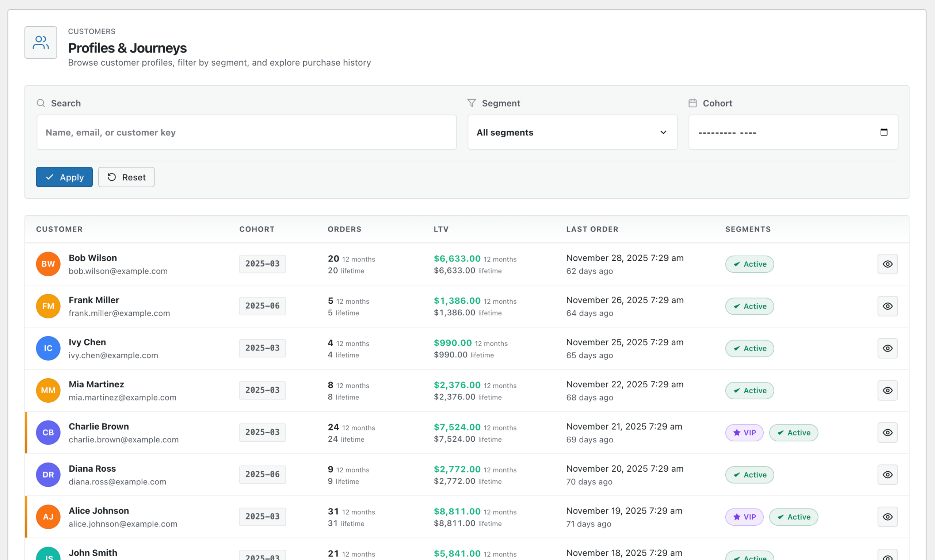The height and width of the screenshot is (560, 935).
Task: Click the chevron on the segment selector
Action: (663, 133)
